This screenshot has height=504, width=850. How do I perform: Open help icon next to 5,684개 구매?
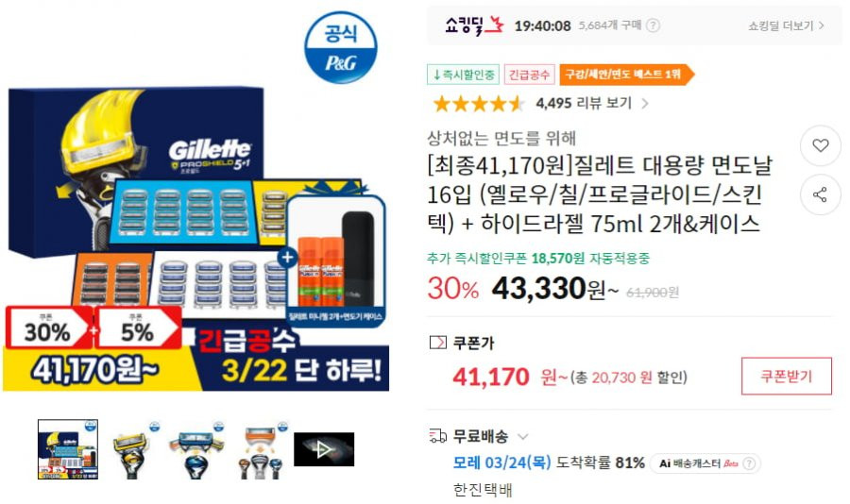pos(654,25)
